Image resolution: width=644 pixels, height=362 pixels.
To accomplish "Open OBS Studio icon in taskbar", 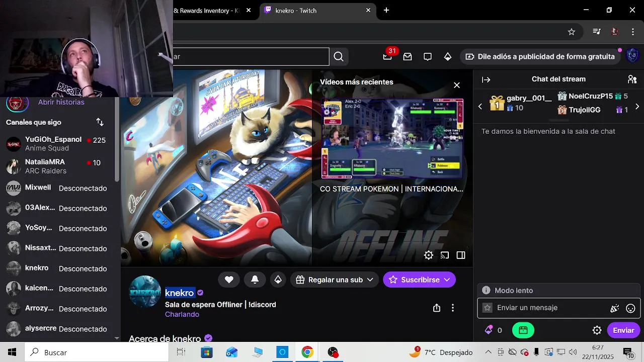I will point(333,352).
